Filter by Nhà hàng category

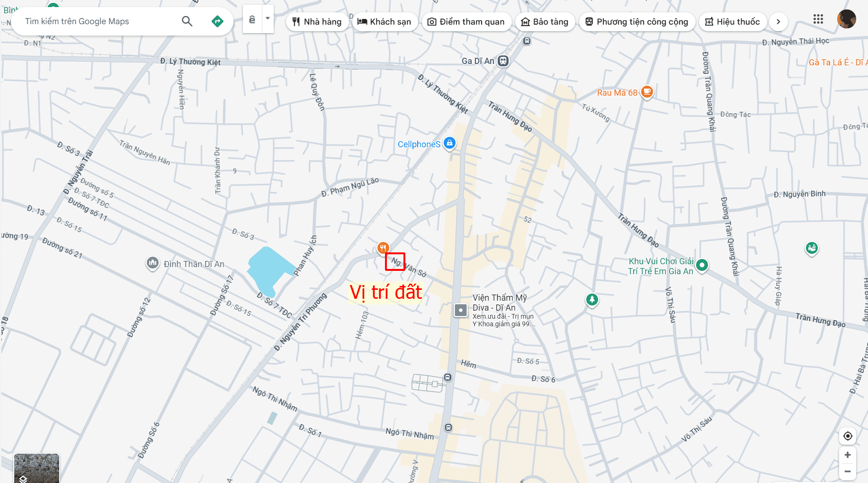(x=317, y=22)
